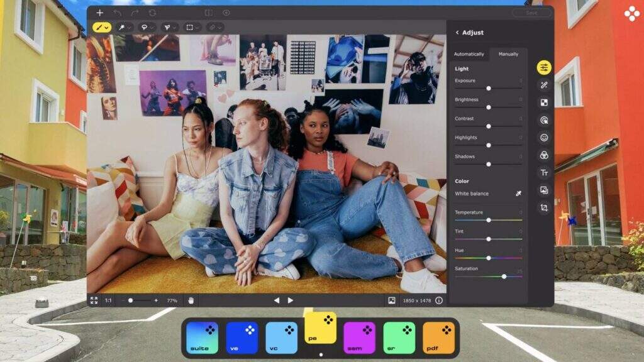
Task: Go back from the Adjust panel
Action: [x=457, y=33]
